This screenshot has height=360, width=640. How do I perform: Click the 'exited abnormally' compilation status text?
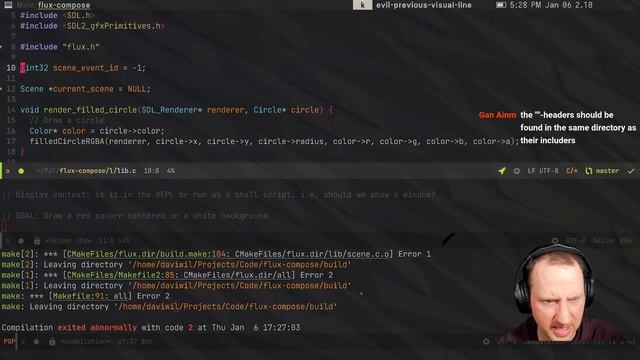97,327
